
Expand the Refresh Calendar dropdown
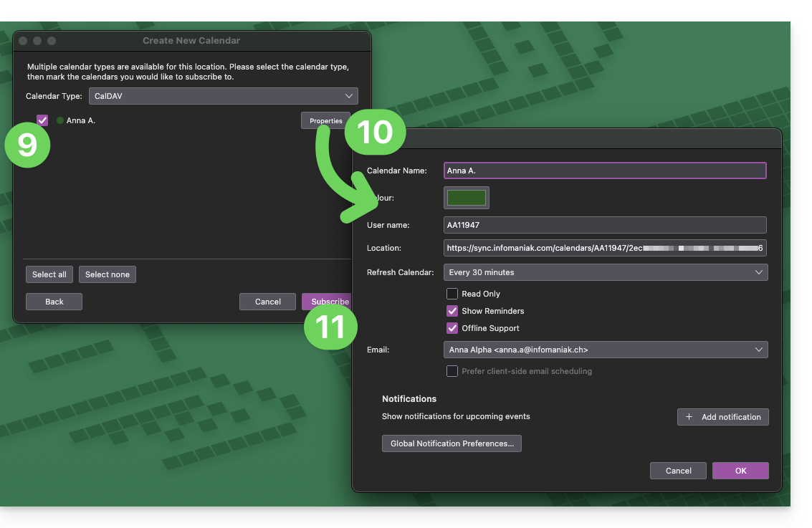click(605, 272)
